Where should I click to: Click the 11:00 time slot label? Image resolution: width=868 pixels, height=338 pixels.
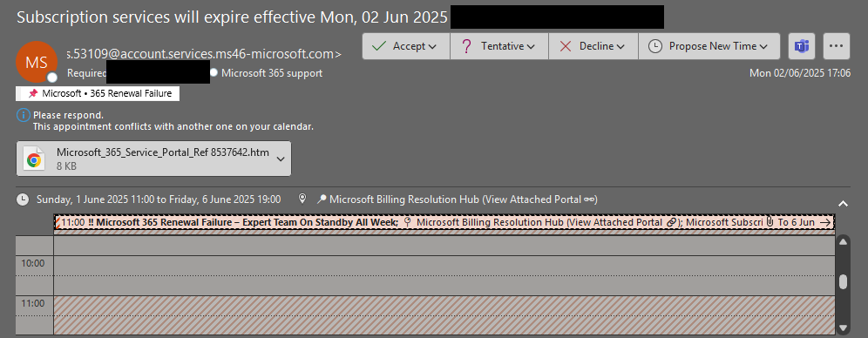[x=32, y=303]
